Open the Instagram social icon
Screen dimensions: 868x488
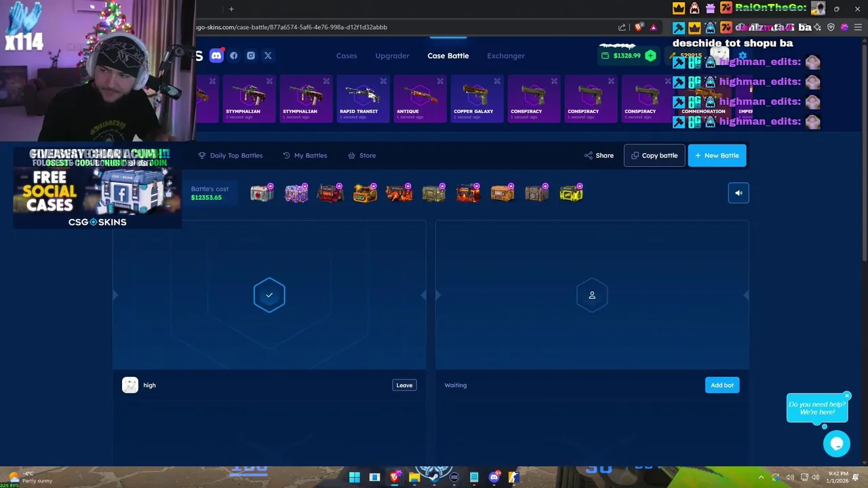pos(251,56)
